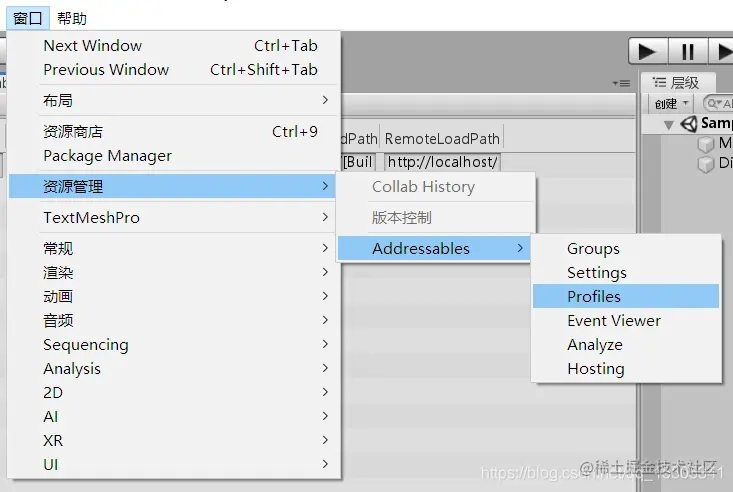Expand the TextMeshPro submenu
The height and width of the screenshot is (492, 733).
tap(174, 217)
